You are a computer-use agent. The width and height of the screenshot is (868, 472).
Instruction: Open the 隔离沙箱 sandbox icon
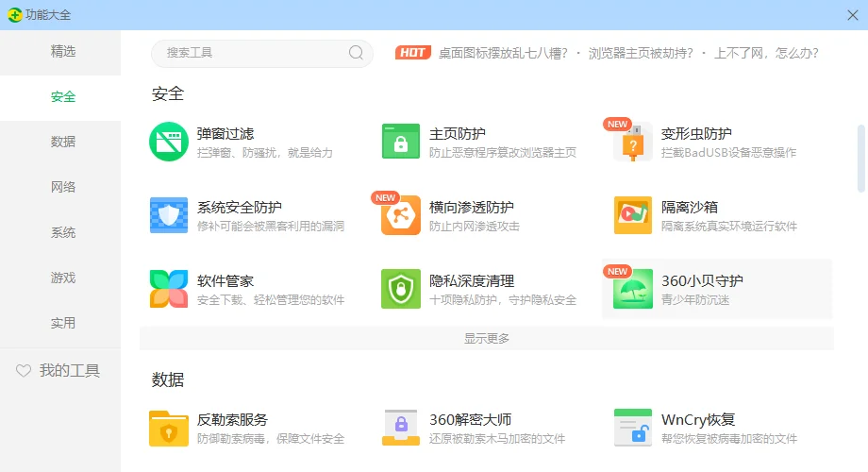click(x=633, y=215)
